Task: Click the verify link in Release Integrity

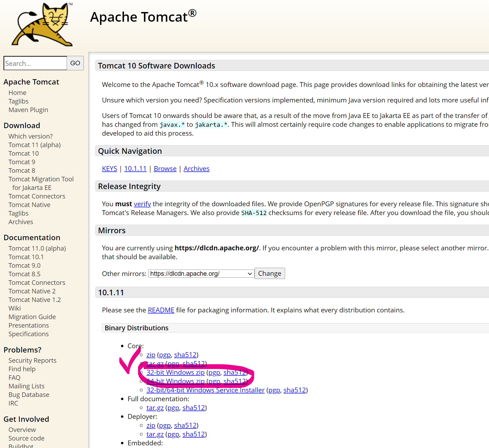Action: 142,204
